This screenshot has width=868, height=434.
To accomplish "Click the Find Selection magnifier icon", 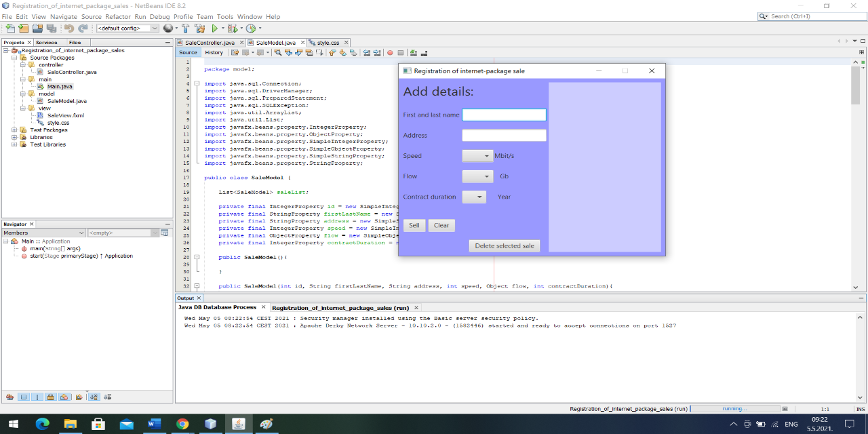I will (x=277, y=52).
